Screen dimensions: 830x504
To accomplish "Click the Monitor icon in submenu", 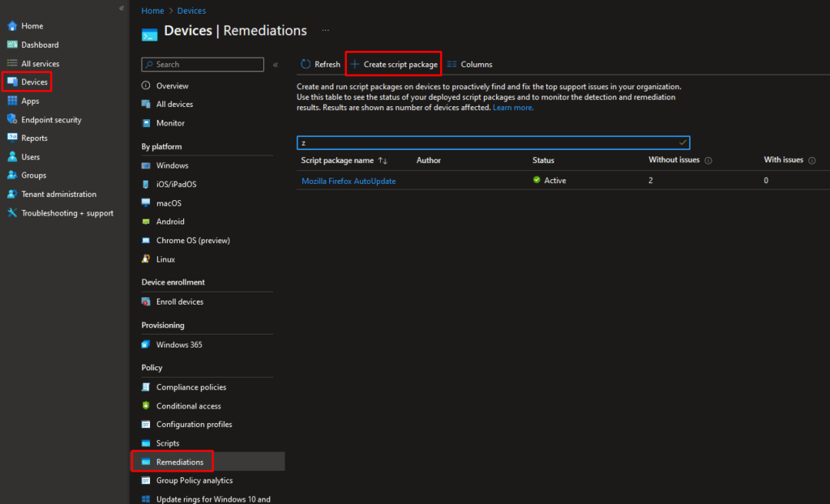I will pyautogui.click(x=146, y=123).
